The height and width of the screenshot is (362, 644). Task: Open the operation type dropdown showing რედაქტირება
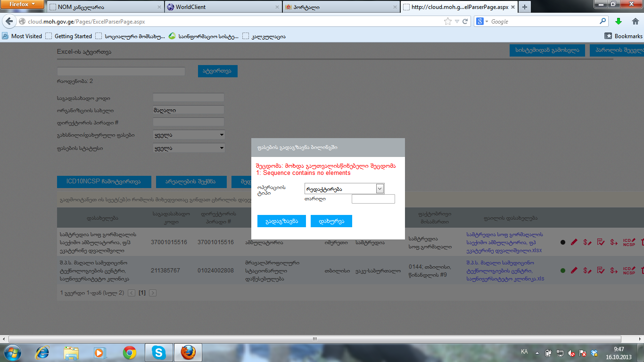point(344,189)
